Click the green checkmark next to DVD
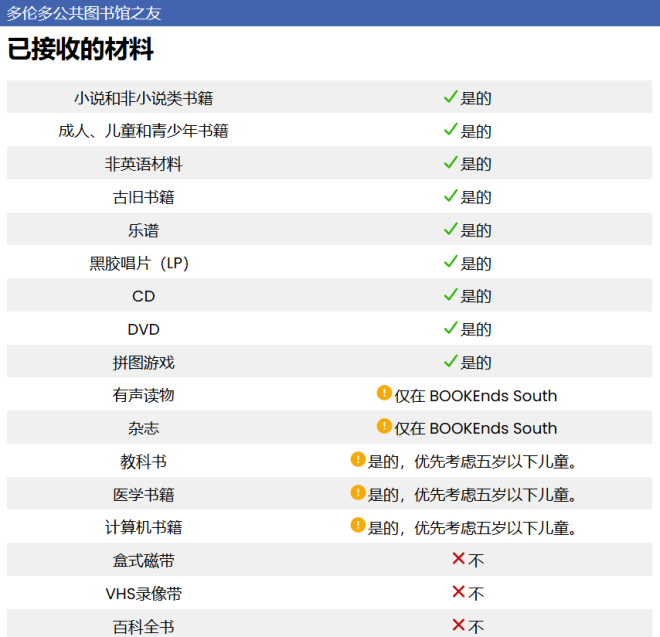 pos(450,328)
